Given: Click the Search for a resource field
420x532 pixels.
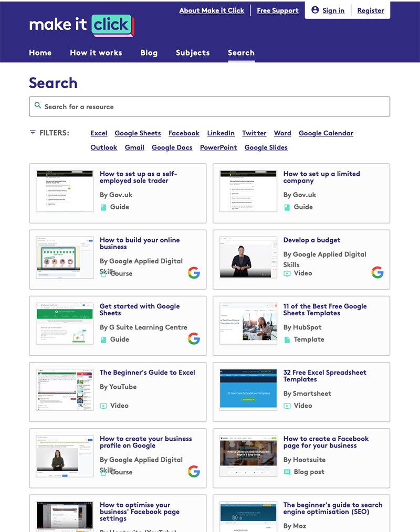Looking at the screenshot, I should pyautogui.click(x=209, y=107).
